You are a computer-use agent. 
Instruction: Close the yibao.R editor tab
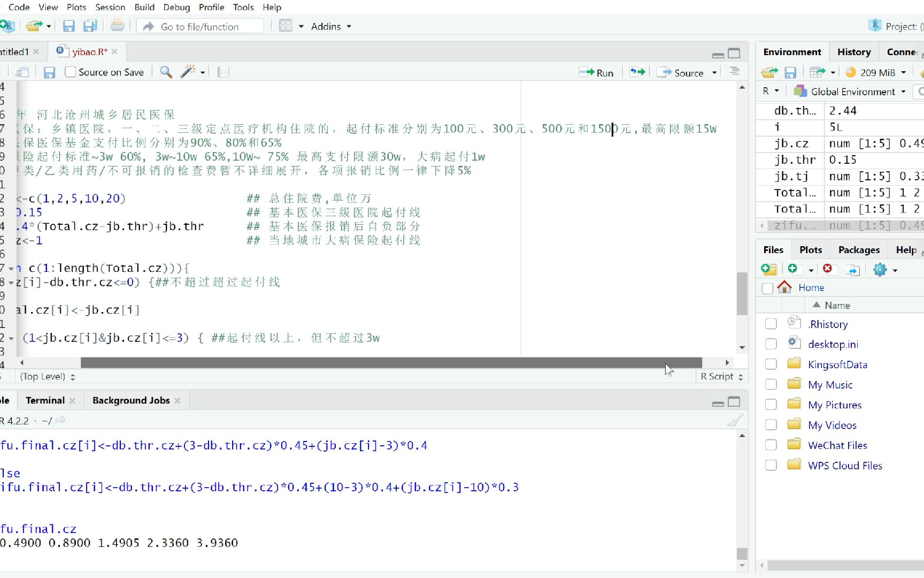(114, 51)
